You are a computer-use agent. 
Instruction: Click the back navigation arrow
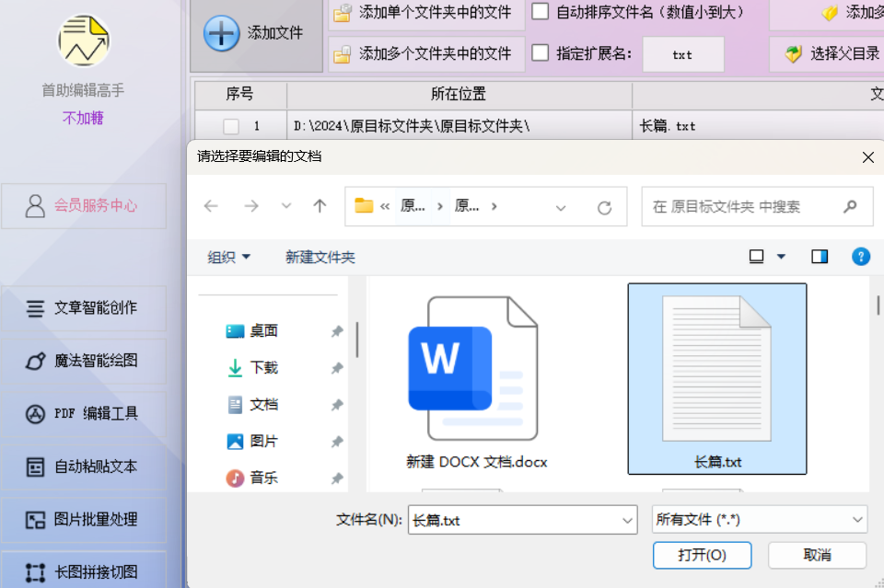point(211,206)
